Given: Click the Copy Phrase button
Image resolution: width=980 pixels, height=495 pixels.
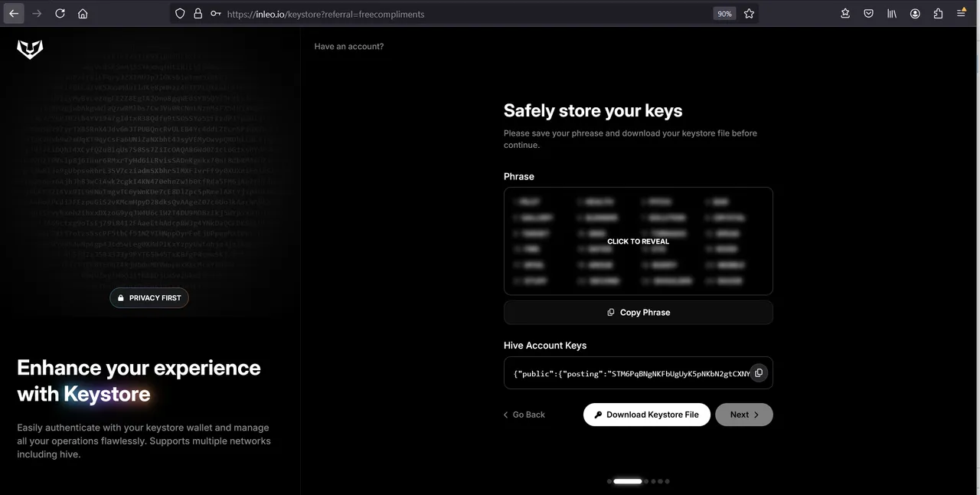Looking at the screenshot, I should click(x=638, y=313).
